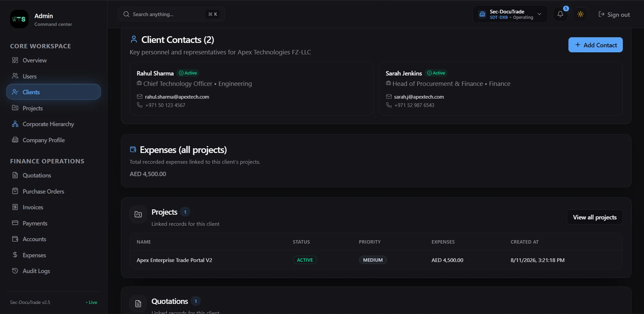Open the notifications bell icon

click(560, 14)
